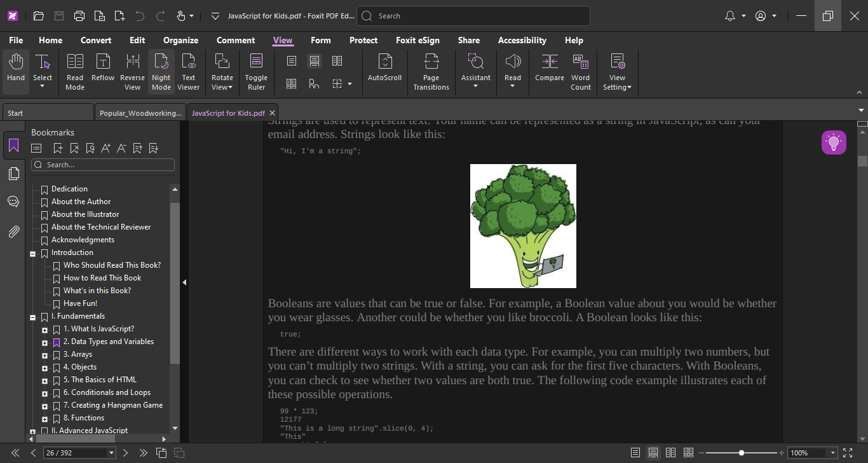Image resolution: width=868 pixels, height=463 pixels.
Task: Open the Word Count tool
Action: point(580,70)
